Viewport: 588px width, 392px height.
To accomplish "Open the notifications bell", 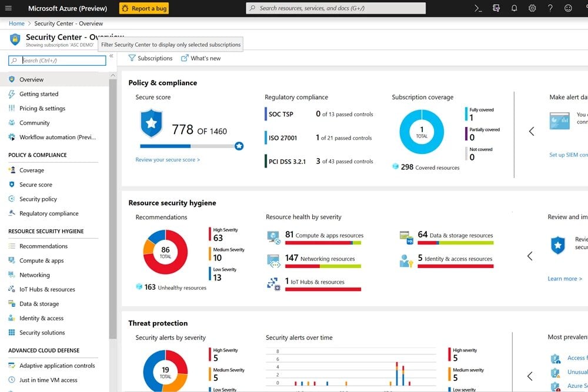I will click(x=513, y=8).
